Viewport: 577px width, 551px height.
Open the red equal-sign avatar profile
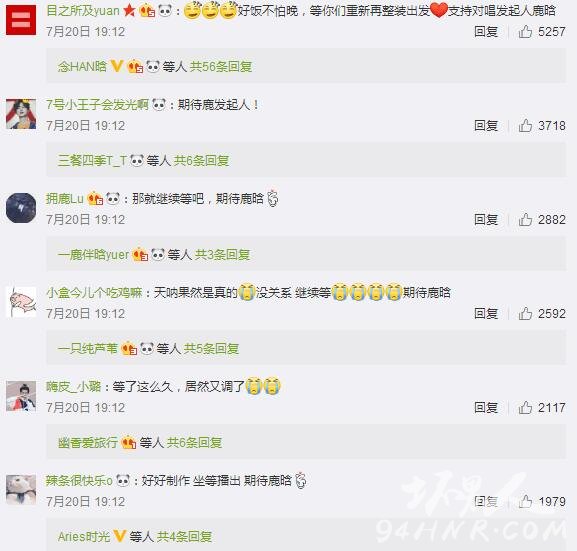tap(21, 20)
